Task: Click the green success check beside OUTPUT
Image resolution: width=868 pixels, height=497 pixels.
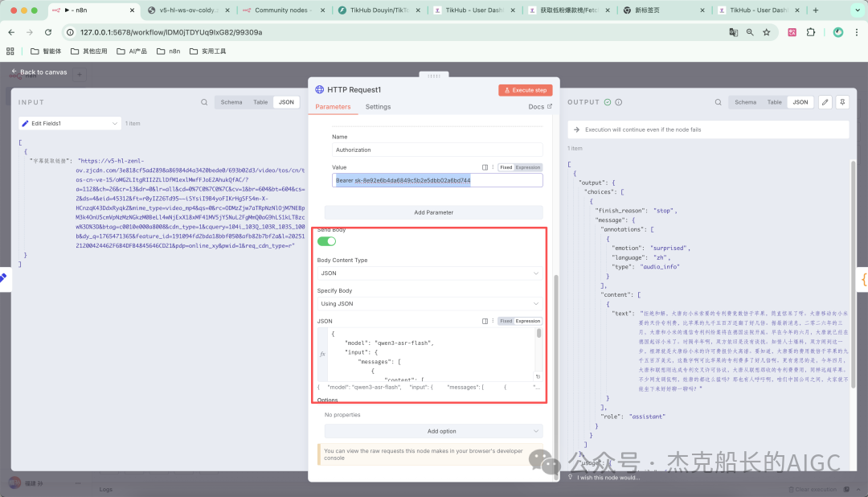Action: (x=608, y=102)
